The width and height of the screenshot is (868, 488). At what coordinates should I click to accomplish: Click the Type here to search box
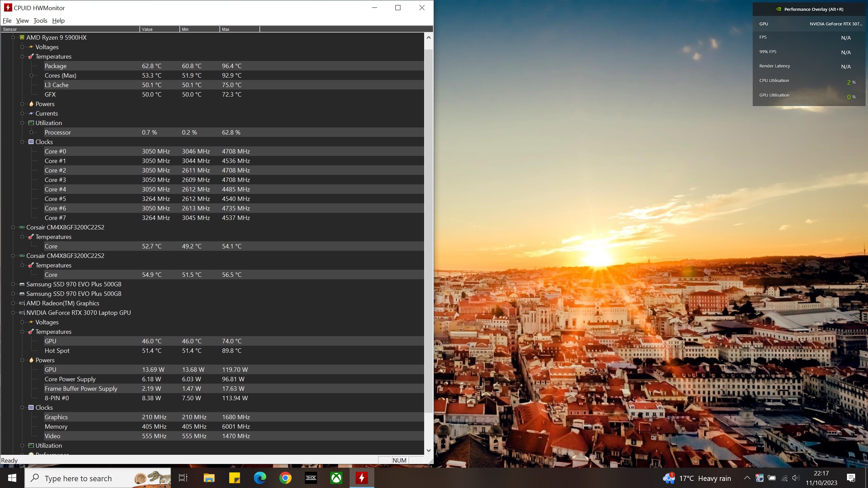(98, 478)
